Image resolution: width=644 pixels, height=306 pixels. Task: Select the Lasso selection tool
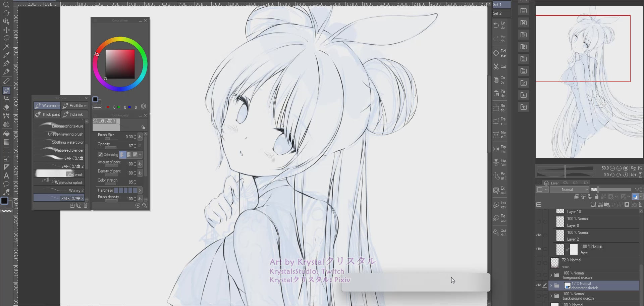coord(6,38)
